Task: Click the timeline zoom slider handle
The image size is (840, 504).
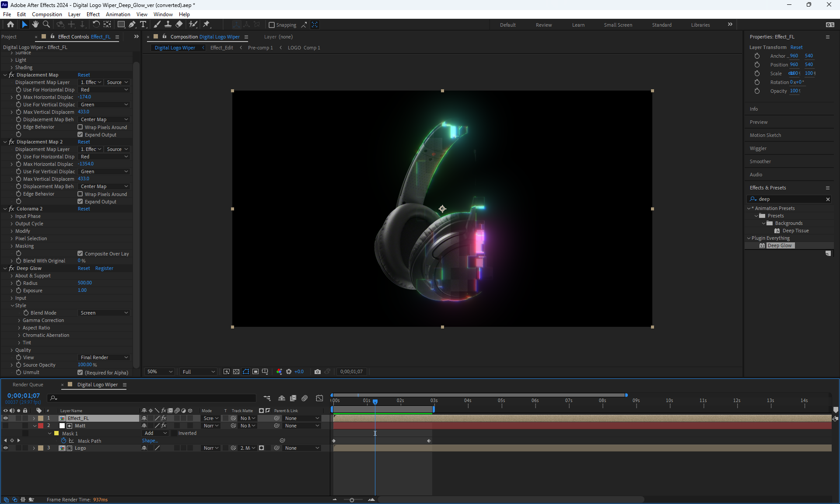Action: pyautogui.click(x=352, y=500)
